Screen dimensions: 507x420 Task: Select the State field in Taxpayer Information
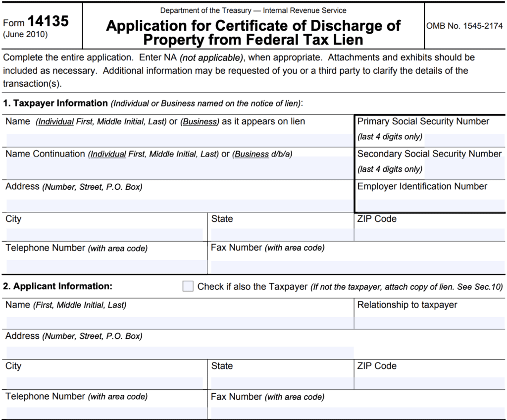[x=282, y=234]
